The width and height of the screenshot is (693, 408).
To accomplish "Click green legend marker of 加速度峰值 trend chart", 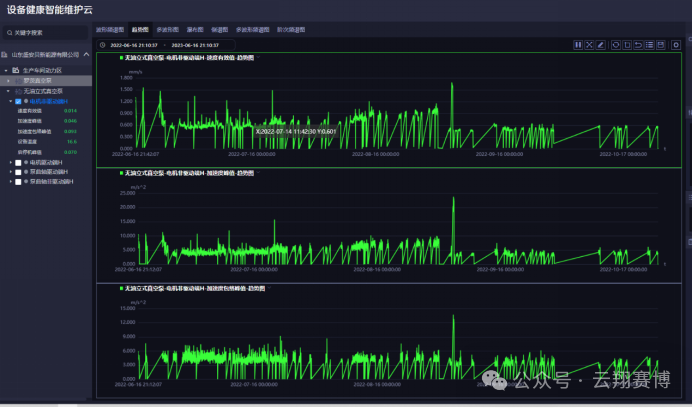I will pyautogui.click(x=122, y=173).
